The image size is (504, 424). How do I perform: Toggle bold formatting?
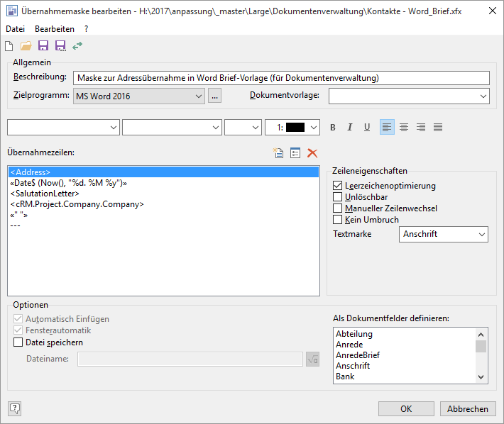click(x=333, y=128)
